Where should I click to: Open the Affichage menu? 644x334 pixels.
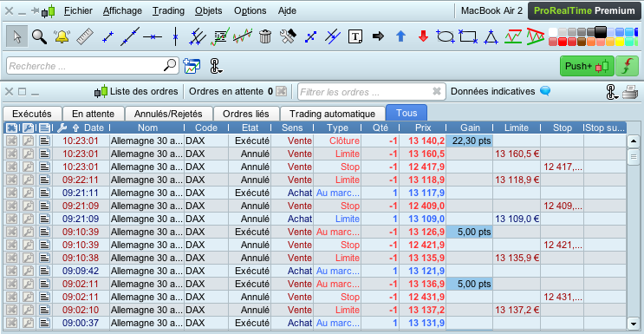[122, 10]
